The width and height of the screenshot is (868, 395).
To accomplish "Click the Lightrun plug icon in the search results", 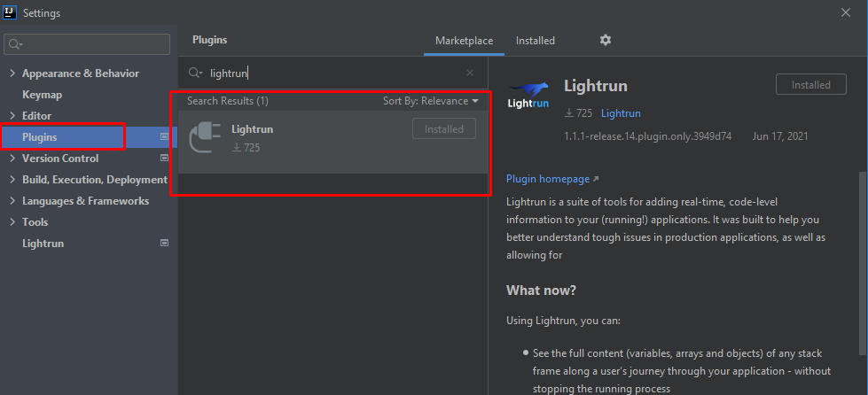I will tap(204, 137).
